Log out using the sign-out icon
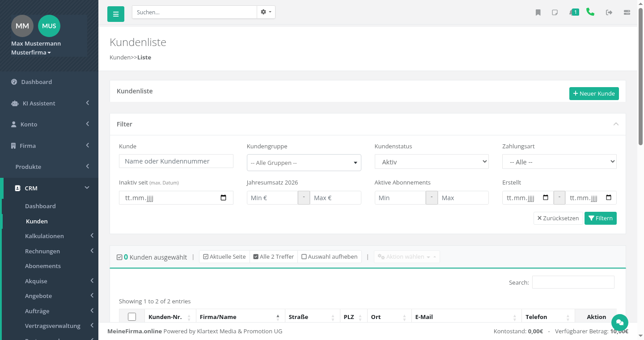Image resolution: width=644 pixels, height=340 pixels. [609, 13]
